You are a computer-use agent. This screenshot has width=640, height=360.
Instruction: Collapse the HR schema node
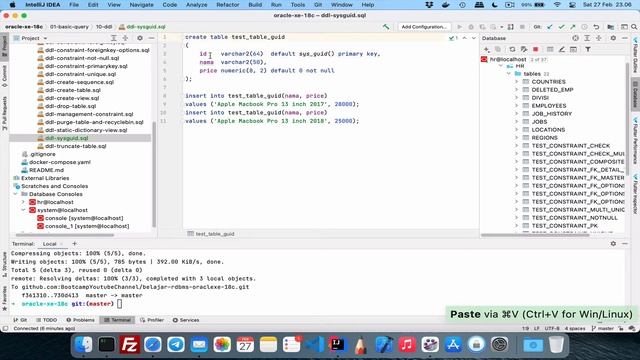[501, 66]
